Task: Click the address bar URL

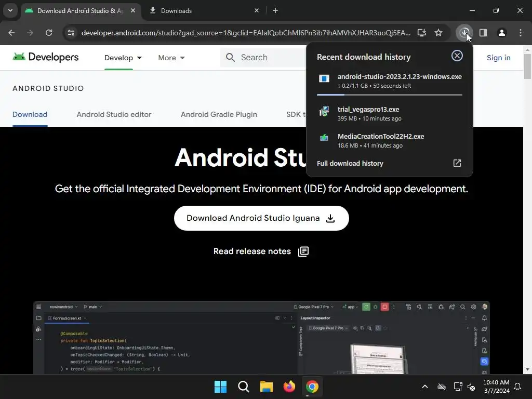Action: pos(246,33)
